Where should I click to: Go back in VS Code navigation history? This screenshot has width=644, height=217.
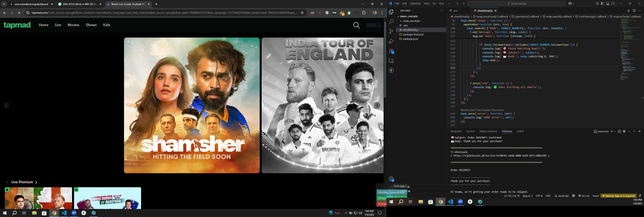[x=457, y=3]
